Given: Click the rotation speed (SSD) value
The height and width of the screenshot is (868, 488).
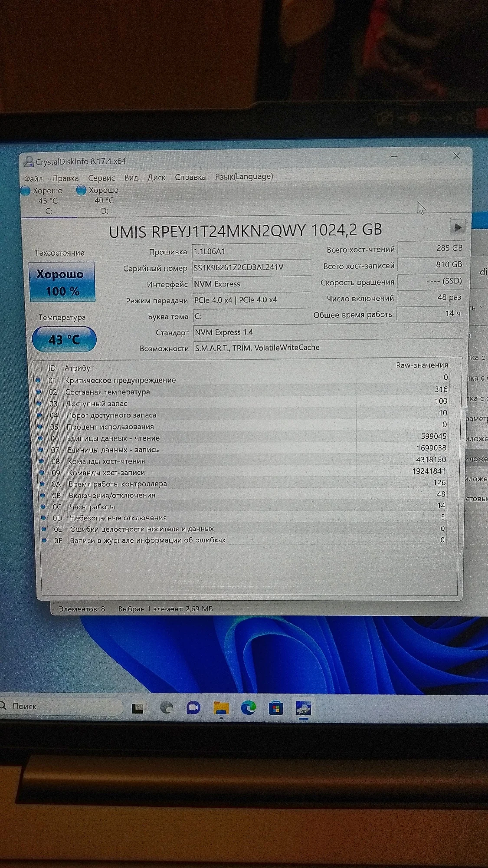Looking at the screenshot, I should click(x=430, y=281).
